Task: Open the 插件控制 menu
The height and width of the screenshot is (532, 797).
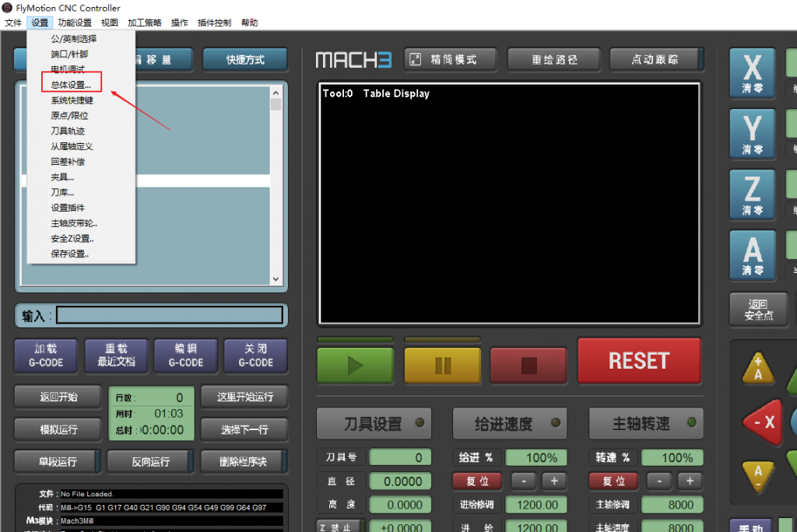Action: (214, 23)
